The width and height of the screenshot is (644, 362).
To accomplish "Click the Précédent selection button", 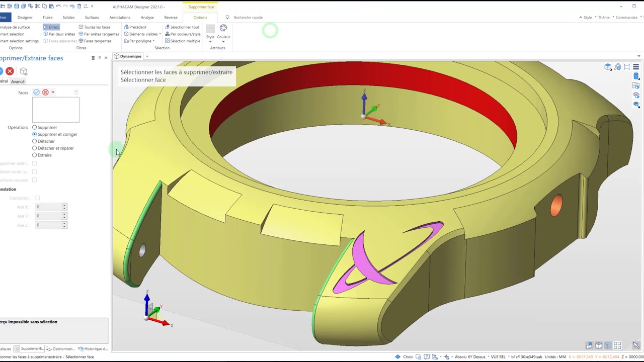I will click(135, 27).
